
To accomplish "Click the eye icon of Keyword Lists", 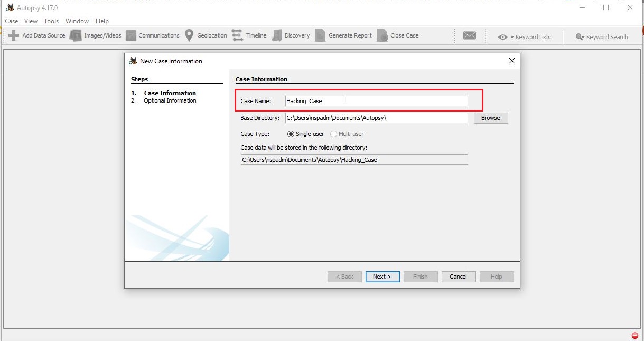I will point(502,37).
